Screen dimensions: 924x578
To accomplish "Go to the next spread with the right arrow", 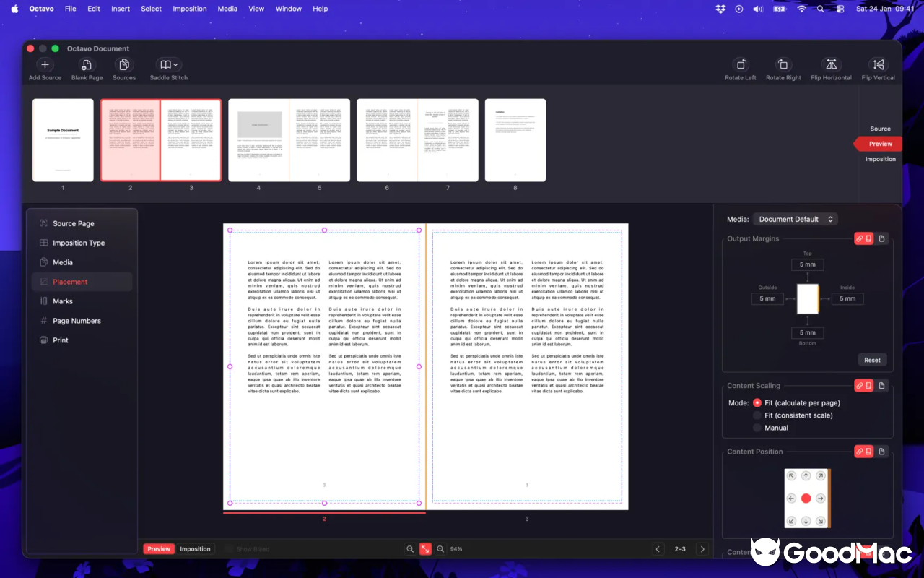I will point(702,548).
